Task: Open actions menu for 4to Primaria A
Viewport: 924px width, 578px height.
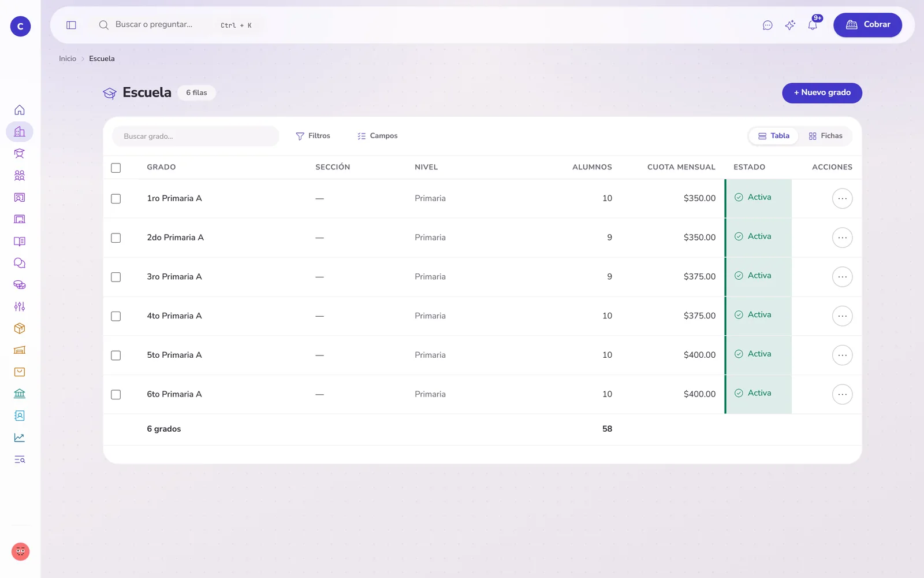Action: 842,316
